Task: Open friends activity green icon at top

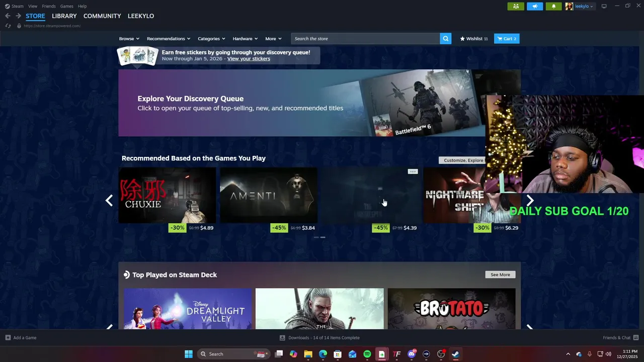Action: tap(516, 6)
